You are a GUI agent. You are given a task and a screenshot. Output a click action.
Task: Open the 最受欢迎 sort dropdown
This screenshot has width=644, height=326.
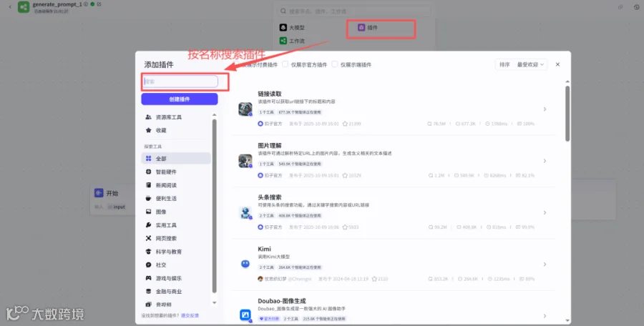coord(530,64)
